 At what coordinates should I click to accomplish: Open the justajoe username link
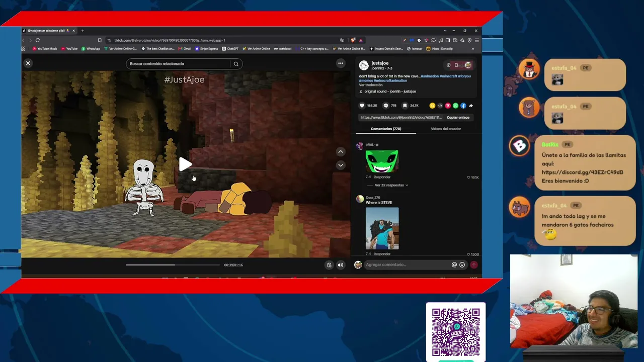coord(380,63)
